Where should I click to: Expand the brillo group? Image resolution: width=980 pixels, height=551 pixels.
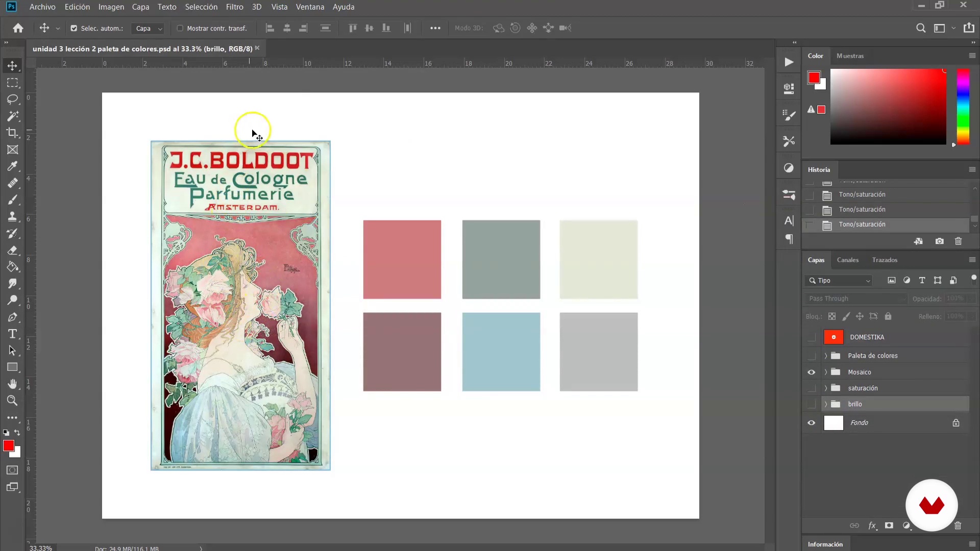[x=825, y=404]
